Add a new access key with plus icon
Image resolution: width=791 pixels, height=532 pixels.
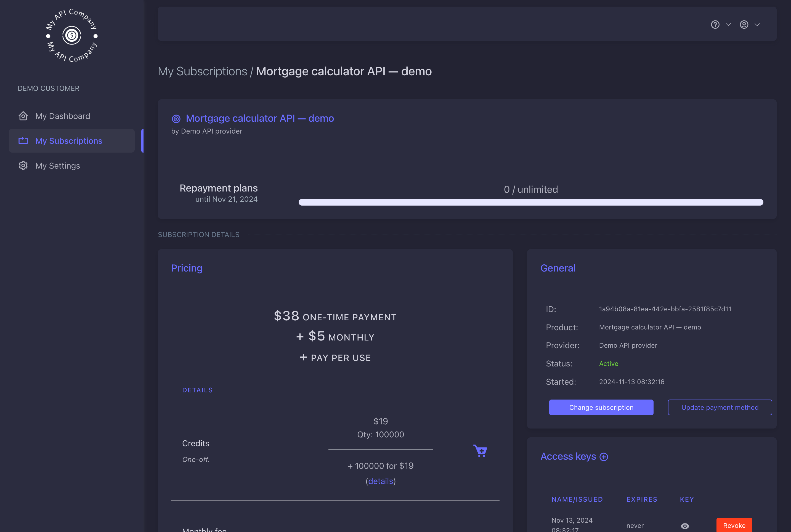pos(604,457)
